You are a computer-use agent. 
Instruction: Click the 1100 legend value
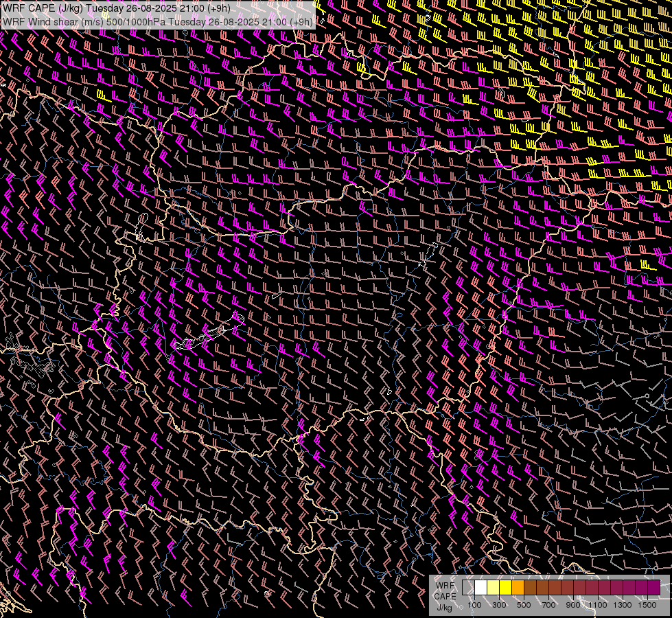click(597, 605)
